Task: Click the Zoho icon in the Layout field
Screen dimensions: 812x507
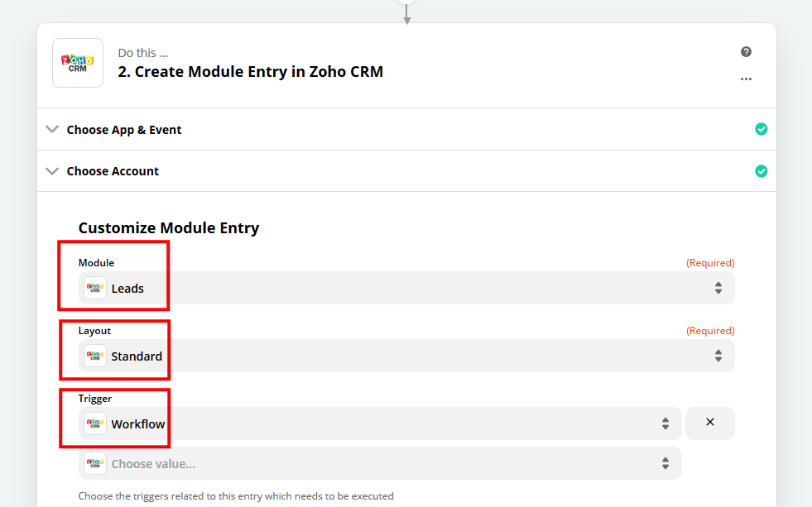Action: pyautogui.click(x=95, y=356)
